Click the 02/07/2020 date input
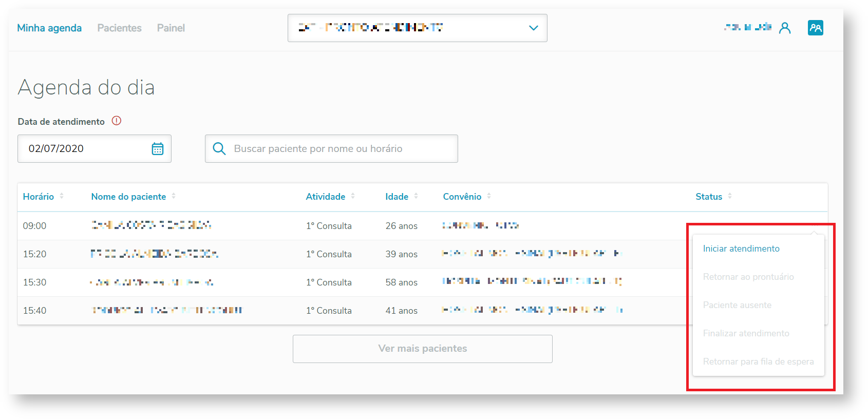The height and width of the screenshot is (419, 868). tap(82, 149)
